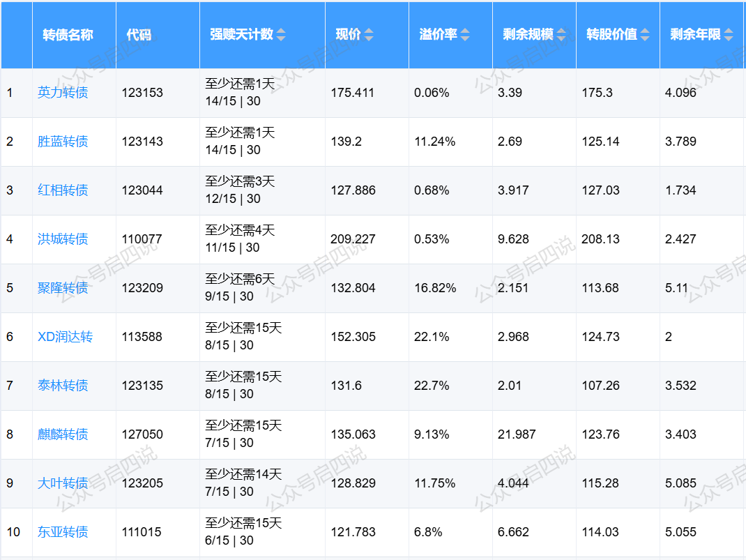
Task: Sort the table by 转股价值 arrows
Action: (x=645, y=35)
